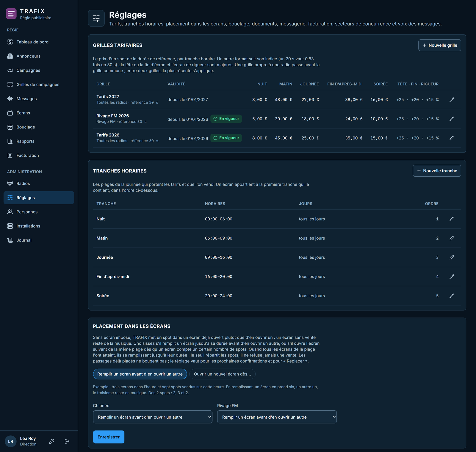Edit the Journée time slot pencil icon

pyautogui.click(x=452, y=257)
